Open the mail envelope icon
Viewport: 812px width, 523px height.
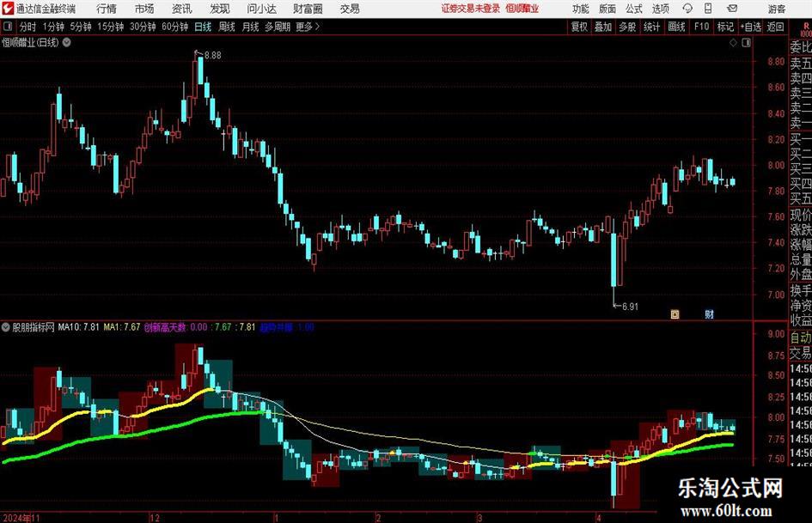pyautogui.click(x=732, y=9)
